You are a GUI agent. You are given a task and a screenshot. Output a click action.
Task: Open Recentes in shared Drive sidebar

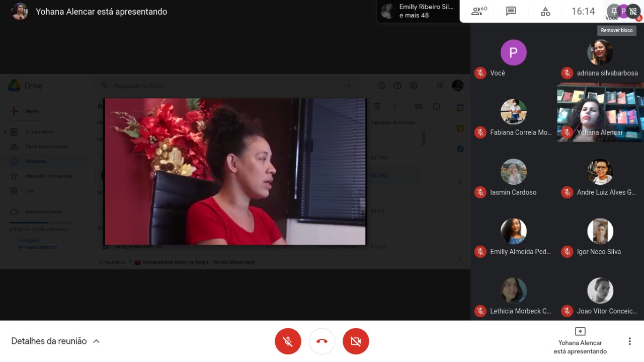coord(36,161)
